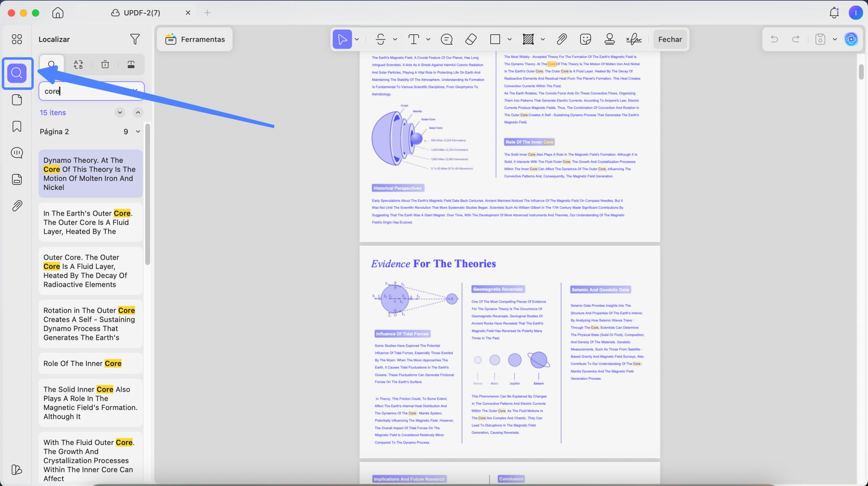Go to previous search result arrow
868x486 pixels.
click(x=138, y=112)
